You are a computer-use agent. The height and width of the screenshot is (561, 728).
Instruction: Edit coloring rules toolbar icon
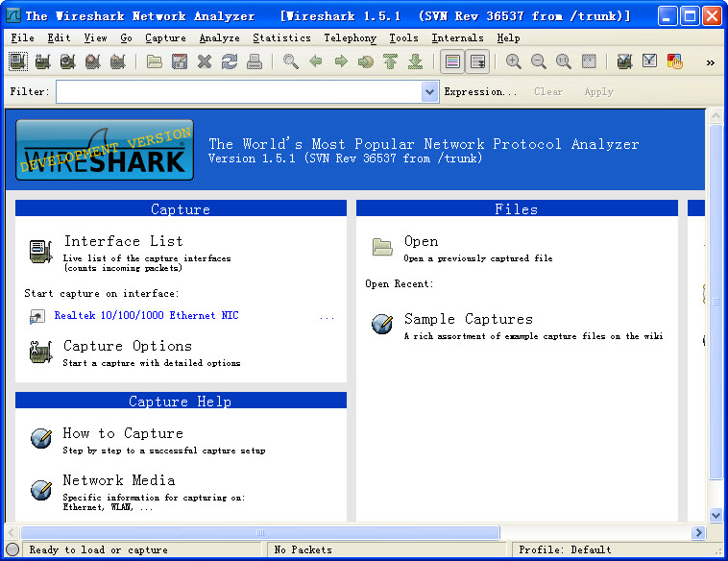click(x=674, y=61)
